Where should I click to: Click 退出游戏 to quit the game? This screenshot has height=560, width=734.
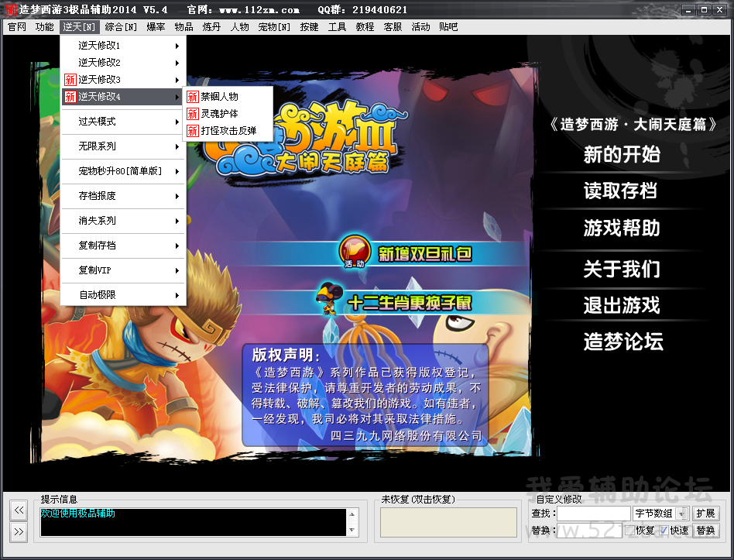622,305
